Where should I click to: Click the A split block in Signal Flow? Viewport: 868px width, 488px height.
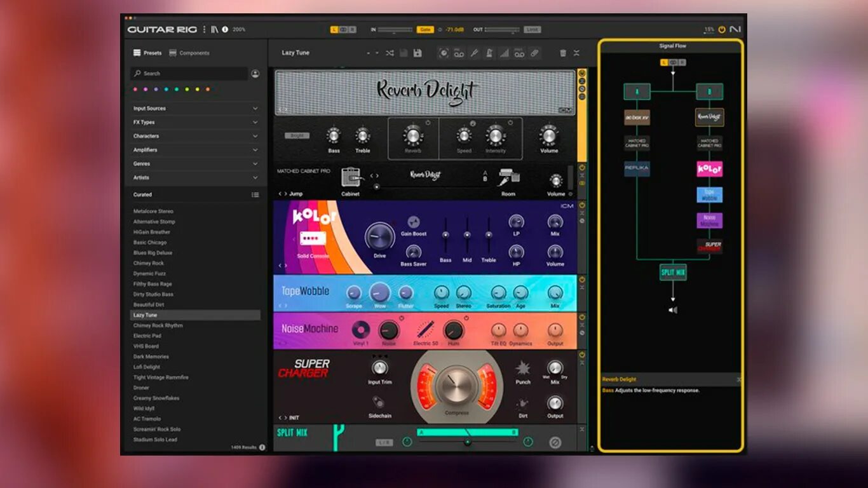pos(637,91)
